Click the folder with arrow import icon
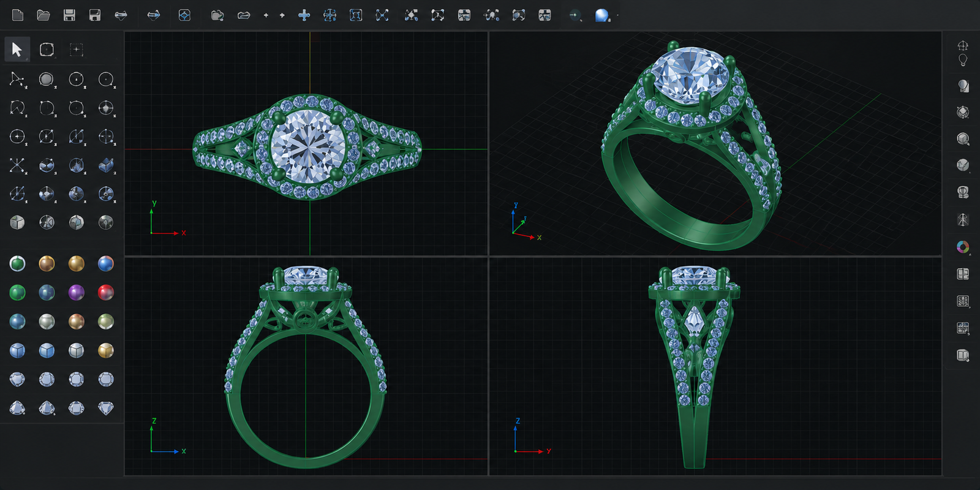The width and height of the screenshot is (980, 490). 217,15
